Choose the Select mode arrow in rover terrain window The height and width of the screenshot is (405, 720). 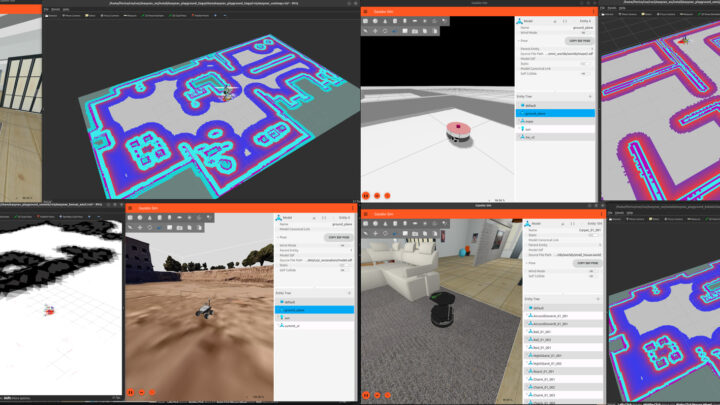tap(130, 227)
